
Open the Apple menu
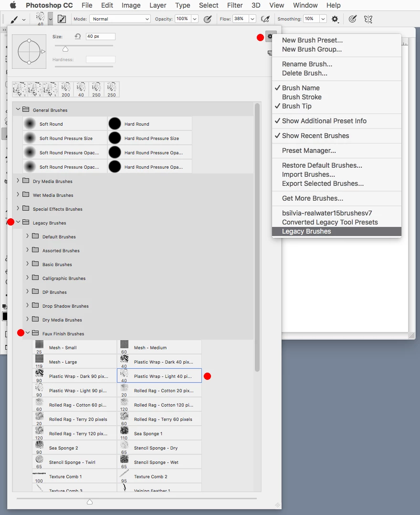[13, 5]
